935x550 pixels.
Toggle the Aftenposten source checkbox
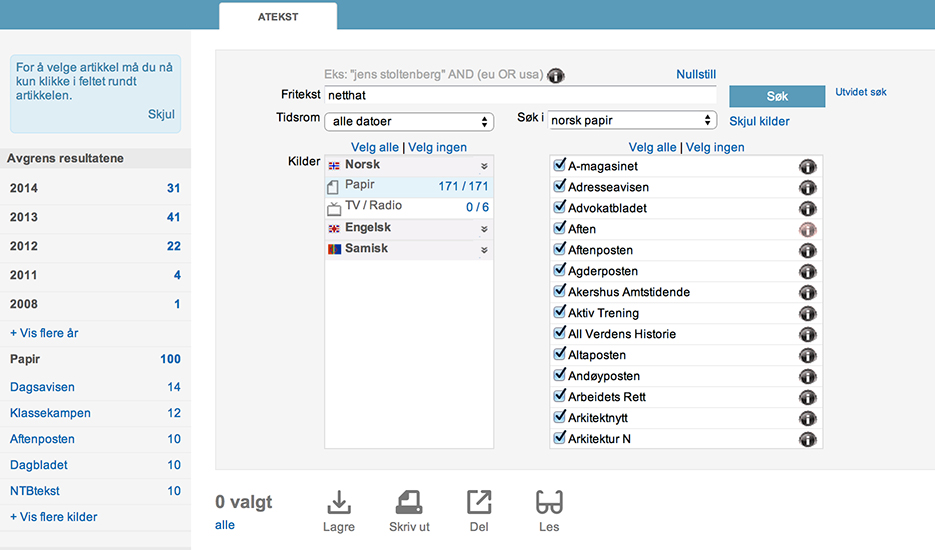[x=560, y=250]
